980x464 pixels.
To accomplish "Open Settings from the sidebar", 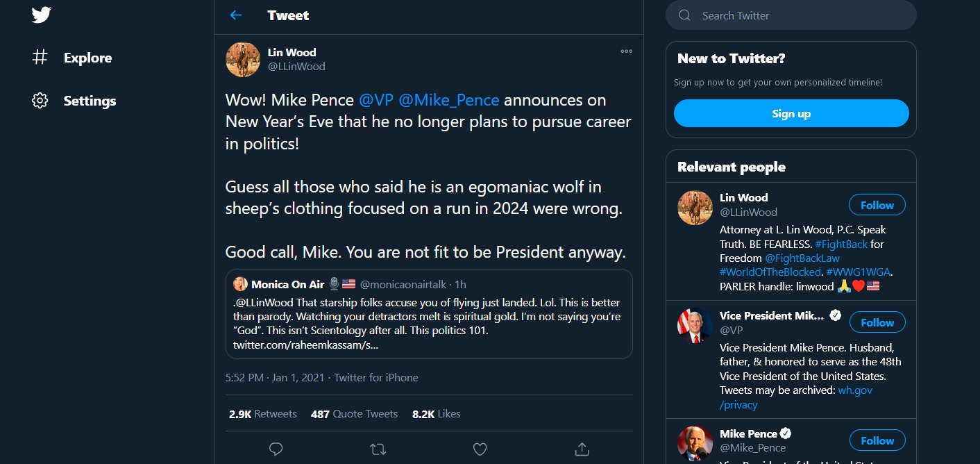I will (90, 101).
